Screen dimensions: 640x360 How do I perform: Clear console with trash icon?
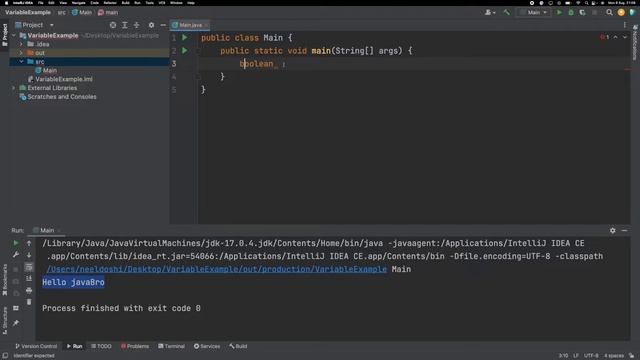tap(29, 302)
